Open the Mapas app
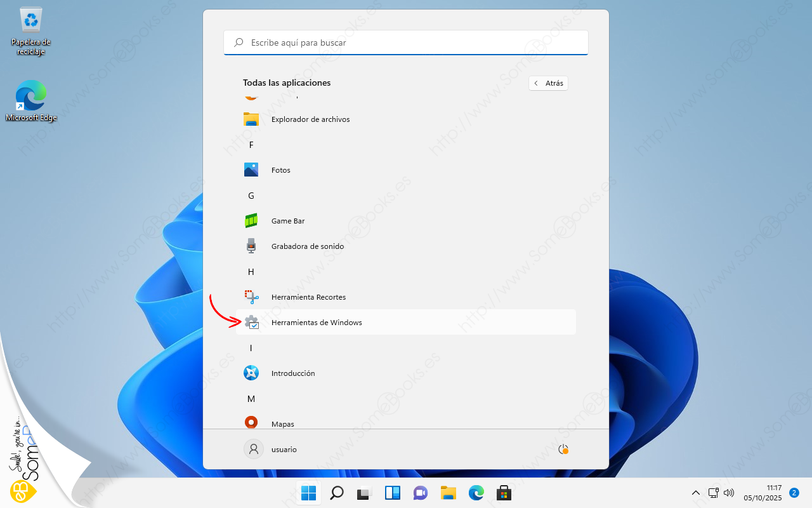The image size is (812, 508). (x=282, y=424)
